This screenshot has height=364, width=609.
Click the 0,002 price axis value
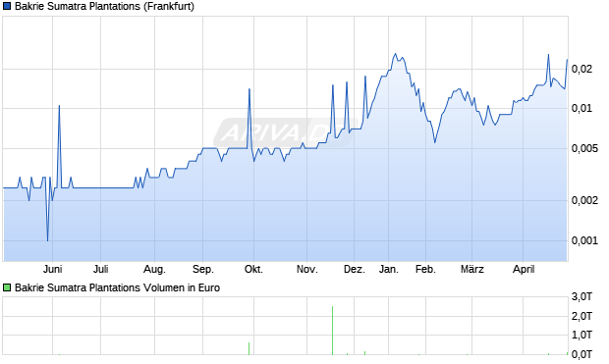coord(584,200)
